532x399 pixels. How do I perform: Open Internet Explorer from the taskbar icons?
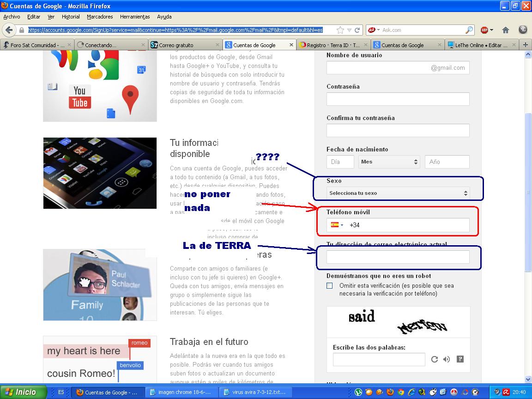point(411,392)
